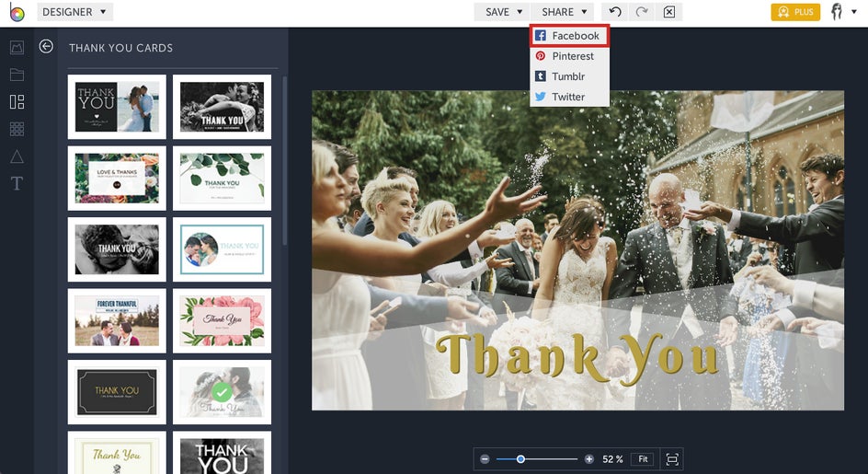Click the zoom out minus icon
The height and width of the screenshot is (474, 868).
point(485,459)
